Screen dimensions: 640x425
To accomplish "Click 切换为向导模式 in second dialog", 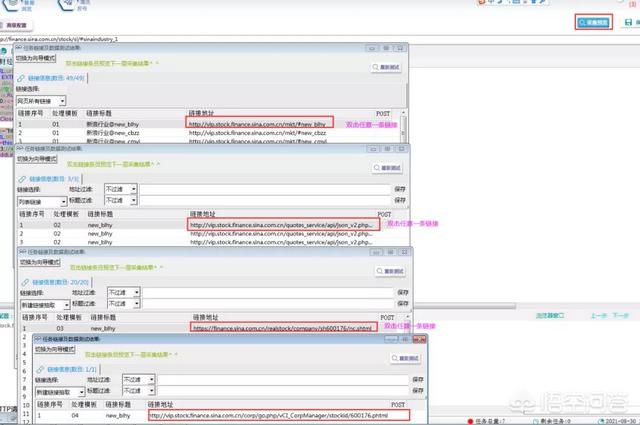I will click(37, 159).
